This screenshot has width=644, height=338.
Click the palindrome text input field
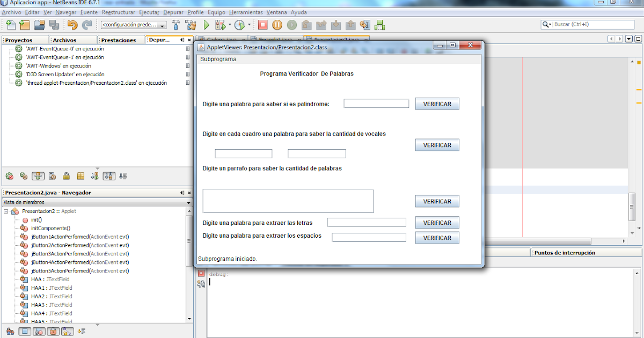[x=376, y=103]
